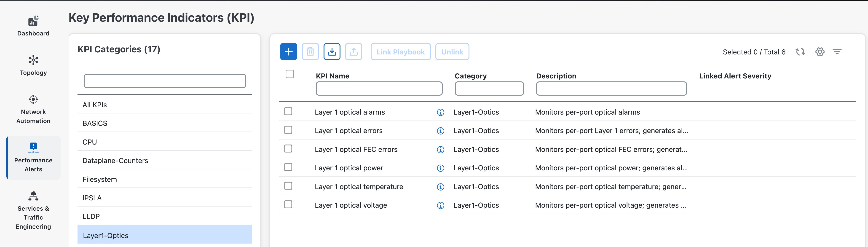Click the download/import icon button

[332, 51]
